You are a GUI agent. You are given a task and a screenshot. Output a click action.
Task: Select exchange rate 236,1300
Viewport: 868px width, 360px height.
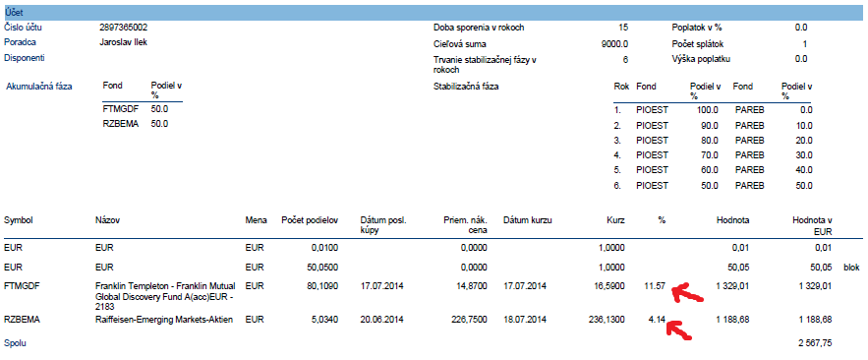(x=607, y=319)
